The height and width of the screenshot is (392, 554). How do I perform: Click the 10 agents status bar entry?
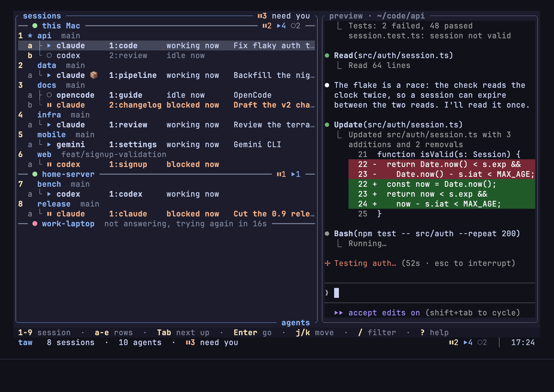coord(140,343)
